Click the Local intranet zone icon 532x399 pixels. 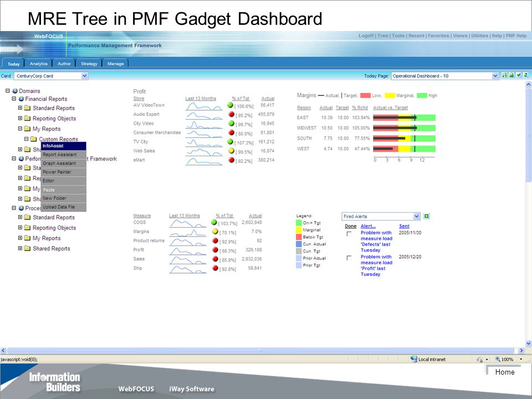tap(413, 359)
